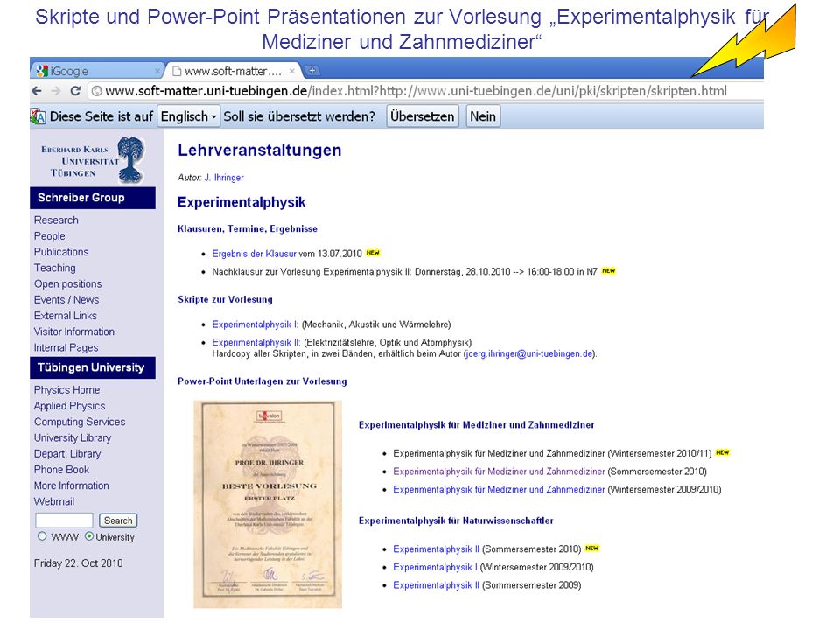Open author link J. Ihringer
Screen dimensions: 840x630
coord(224,178)
